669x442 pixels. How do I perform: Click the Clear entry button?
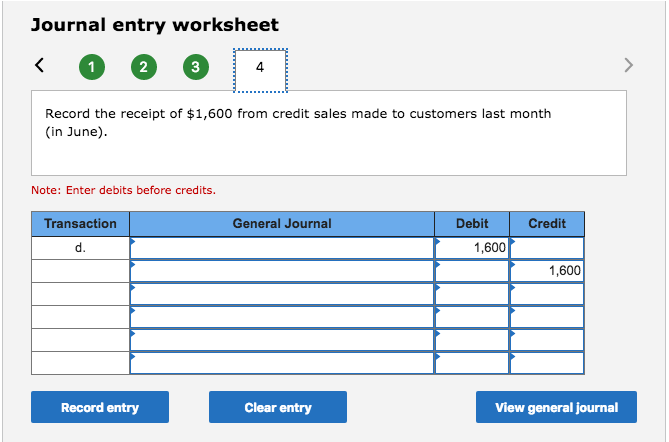pyautogui.click(x=278, y=407)
